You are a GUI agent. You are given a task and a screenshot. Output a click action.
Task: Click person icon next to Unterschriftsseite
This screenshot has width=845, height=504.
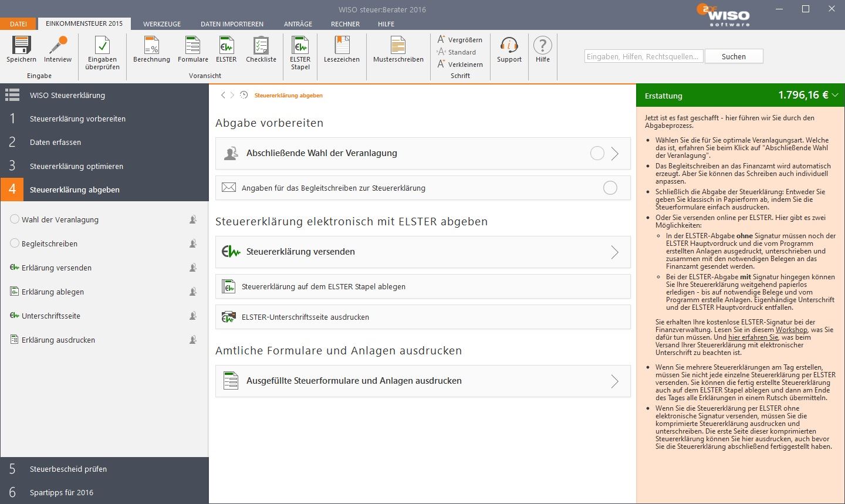click(193, 316)
